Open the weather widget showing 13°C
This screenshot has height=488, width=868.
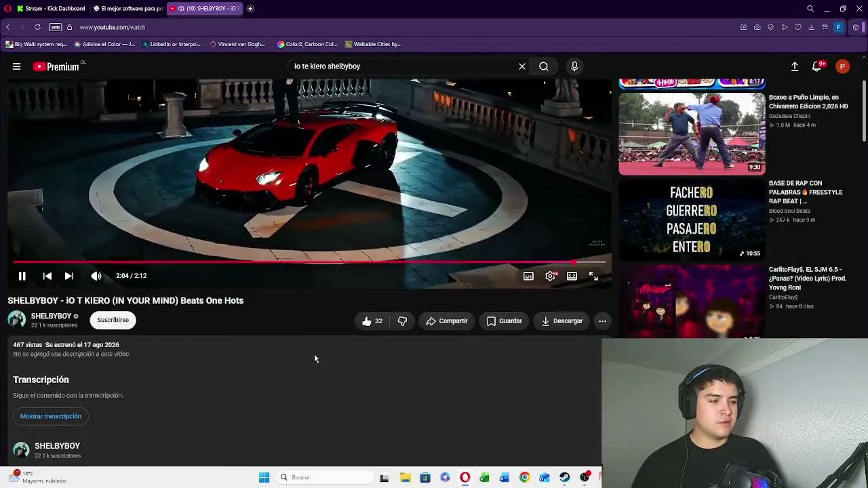tap(38, 477)
